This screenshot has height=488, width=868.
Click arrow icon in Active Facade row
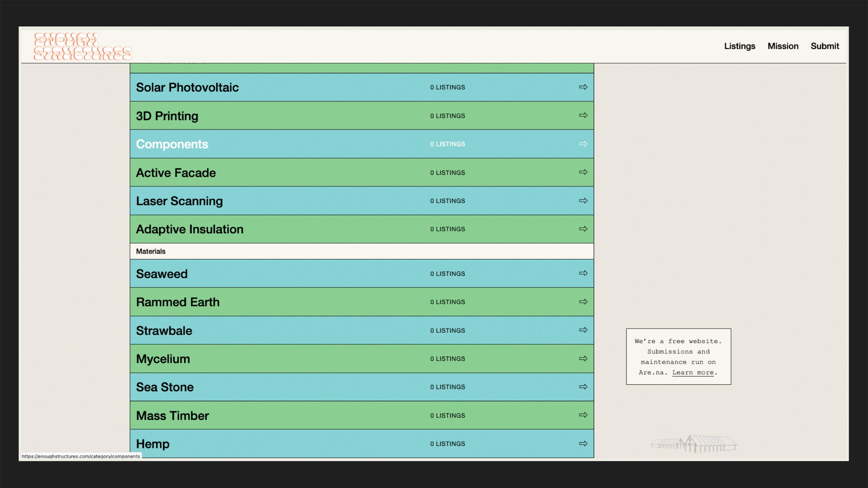583,172
